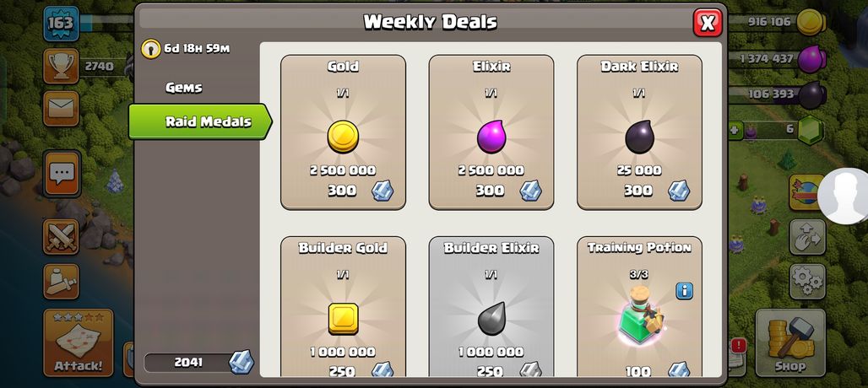868x388 pixels.
Task: Open the Attack! map button
Action: [x=78, y=342]
